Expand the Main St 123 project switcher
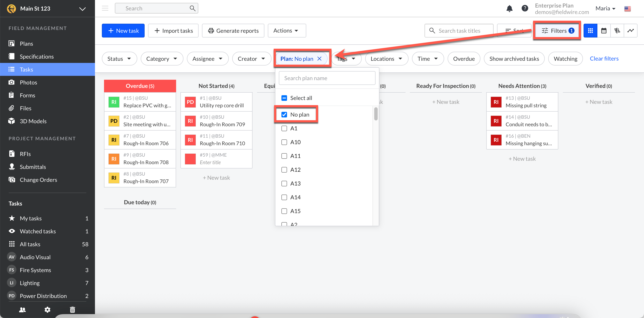The height and width of the screenshot is (318, 644). pyautogui.click(x=82, y=9)
